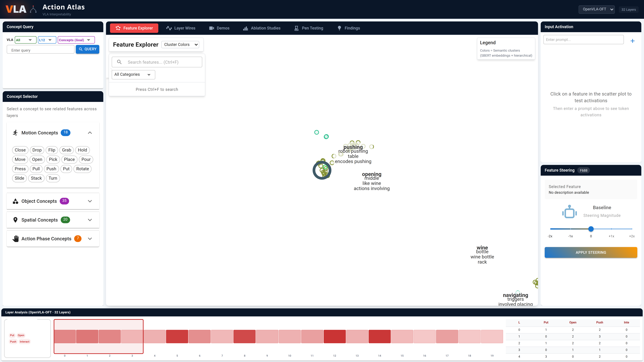Switch to the Feature Explorer tab

(x=134, y=28)
